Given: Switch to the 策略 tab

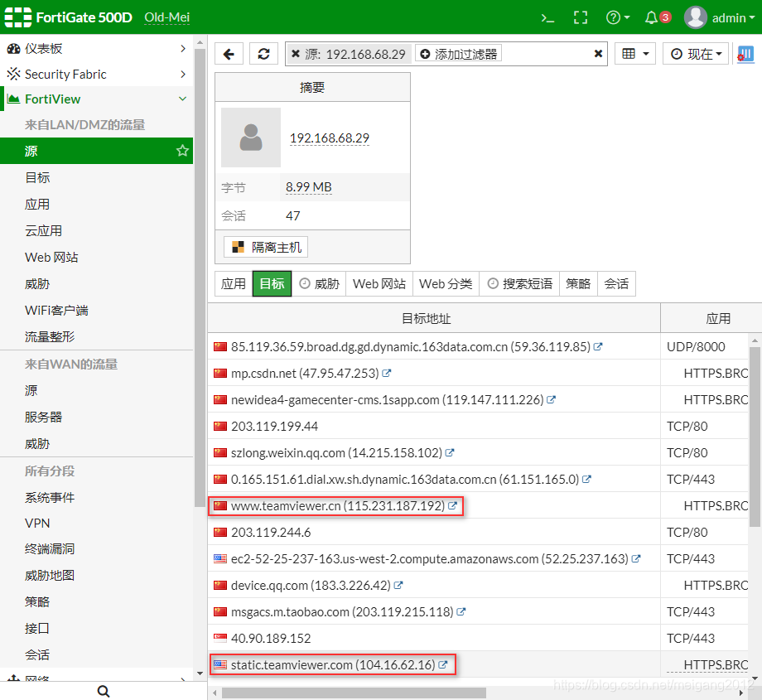Looking at the screenshot, I should click(578, 283).
